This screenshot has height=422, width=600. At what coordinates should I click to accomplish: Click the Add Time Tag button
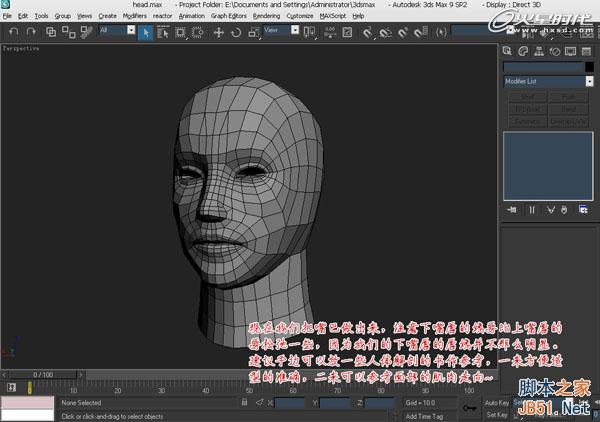(426, 415)
